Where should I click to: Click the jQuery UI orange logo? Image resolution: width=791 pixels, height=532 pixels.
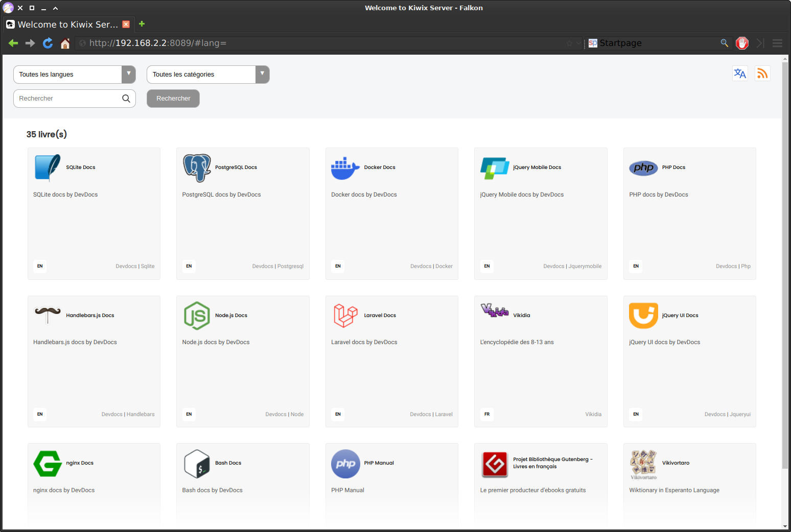(644, 316)
